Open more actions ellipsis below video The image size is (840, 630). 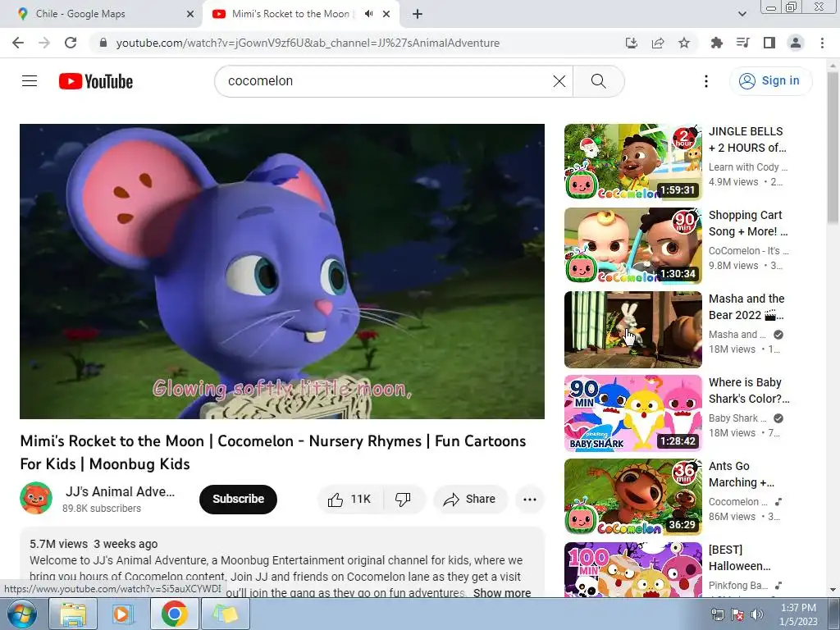tap(530, 500)
